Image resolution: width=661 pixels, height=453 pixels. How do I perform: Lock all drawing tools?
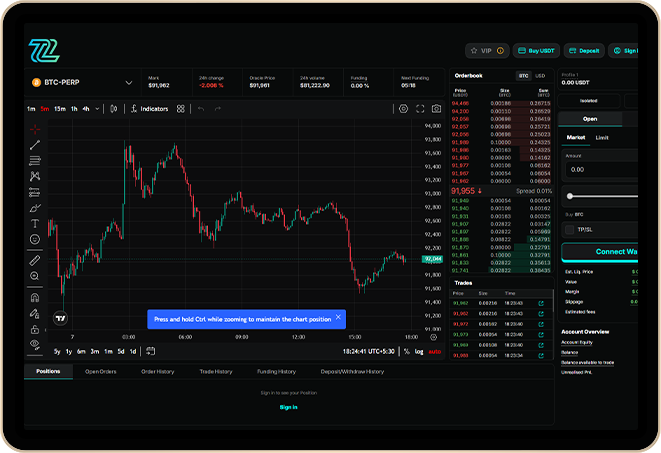(35, 329)
